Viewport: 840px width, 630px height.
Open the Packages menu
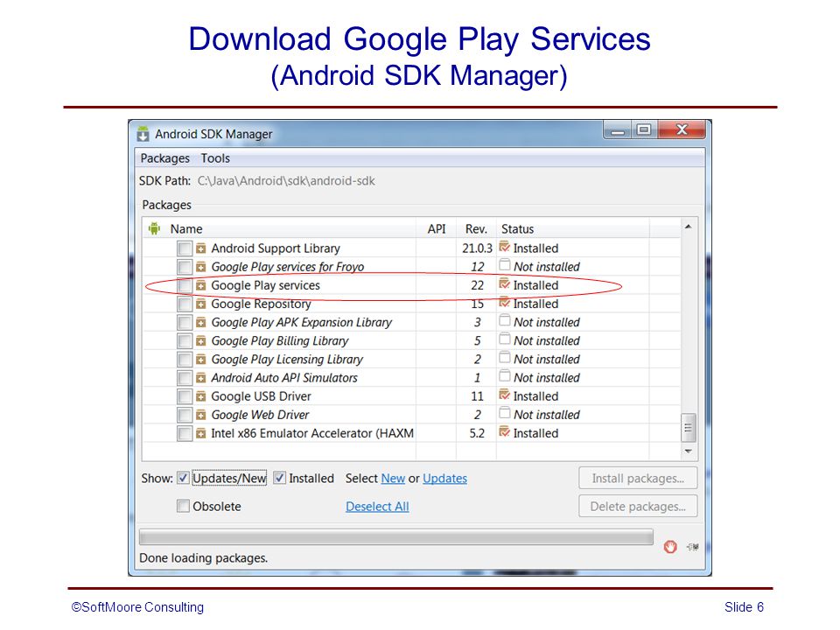tap(165, 158)
